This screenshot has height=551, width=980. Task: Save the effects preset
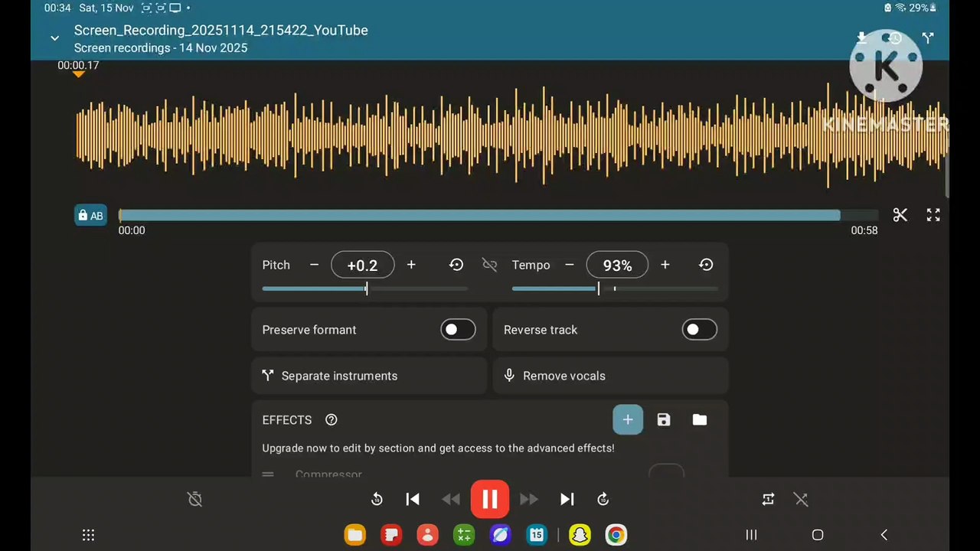(664, 419)
